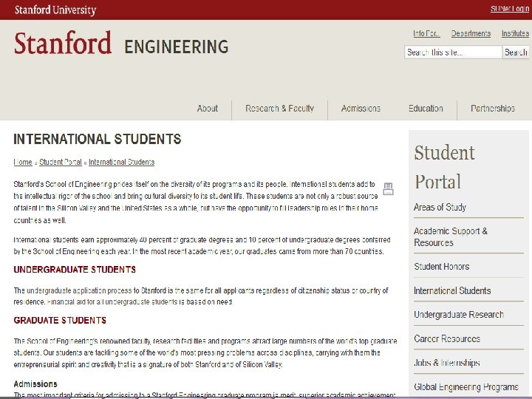
Task: Open Global Engineering Programs sidebar link
Action: 466,386
